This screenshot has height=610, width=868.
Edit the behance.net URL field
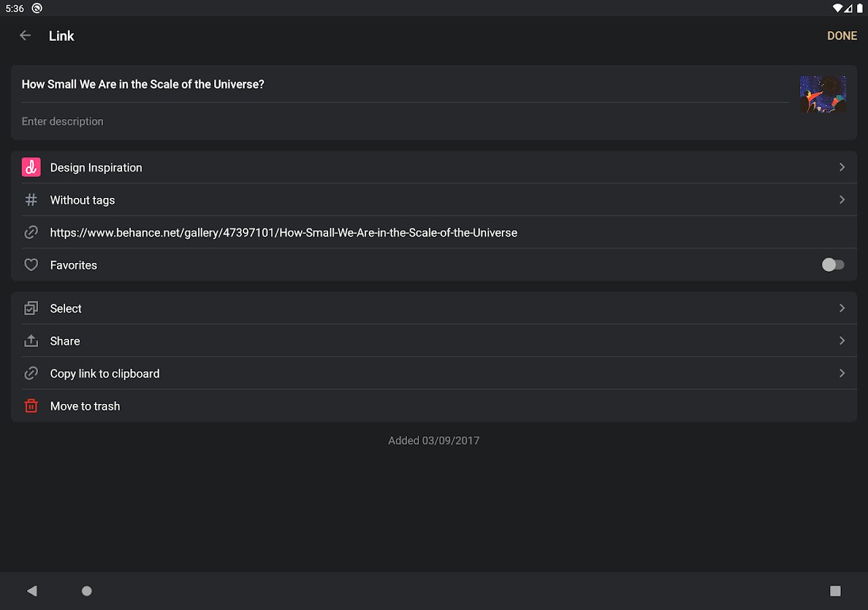tap(434, 232)
